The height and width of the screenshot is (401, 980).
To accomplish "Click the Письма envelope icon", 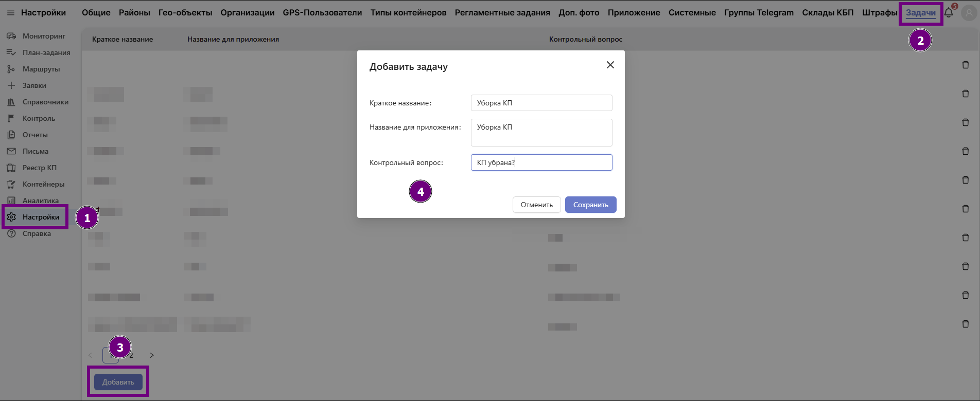I will [11, 151].
